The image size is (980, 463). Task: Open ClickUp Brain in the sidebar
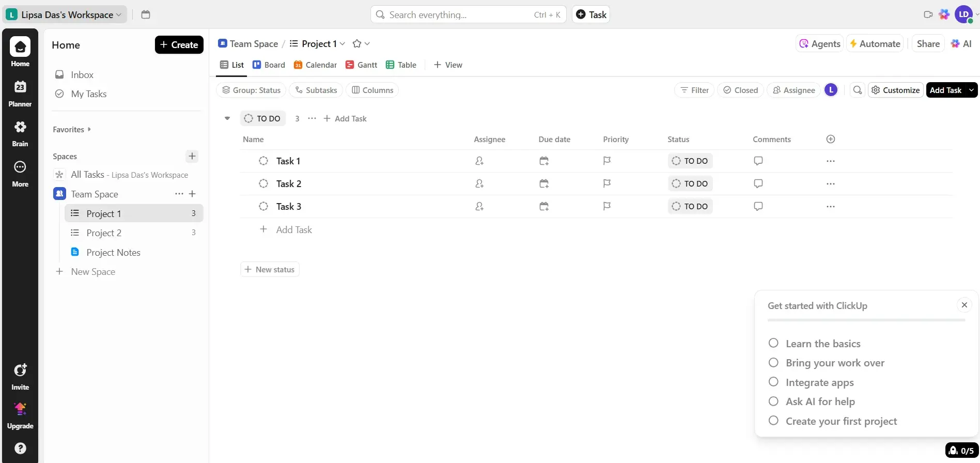pyautogui.click(x=20, y=133)
